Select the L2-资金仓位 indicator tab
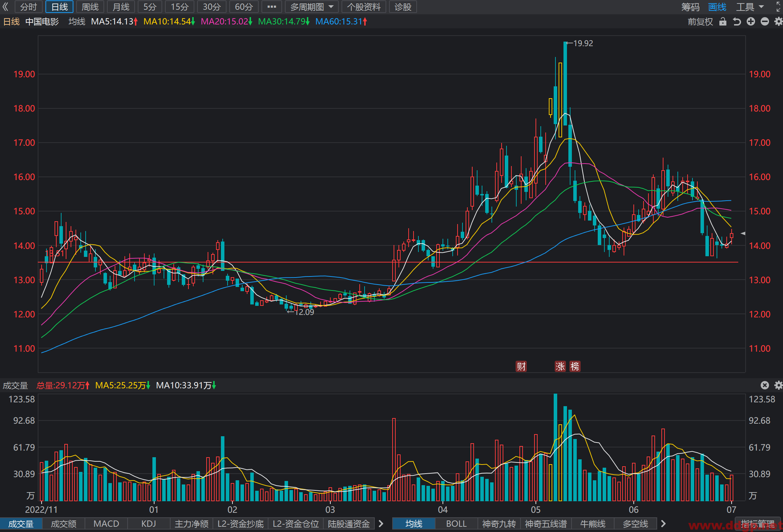This screenshot has width=783, height=532. point(296,524)
